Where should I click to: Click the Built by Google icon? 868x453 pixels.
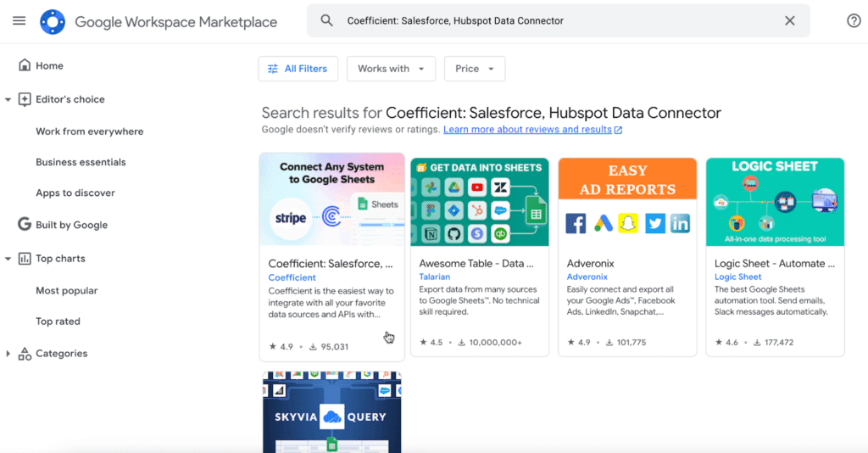pyautogui.click(x=25, y=225)
